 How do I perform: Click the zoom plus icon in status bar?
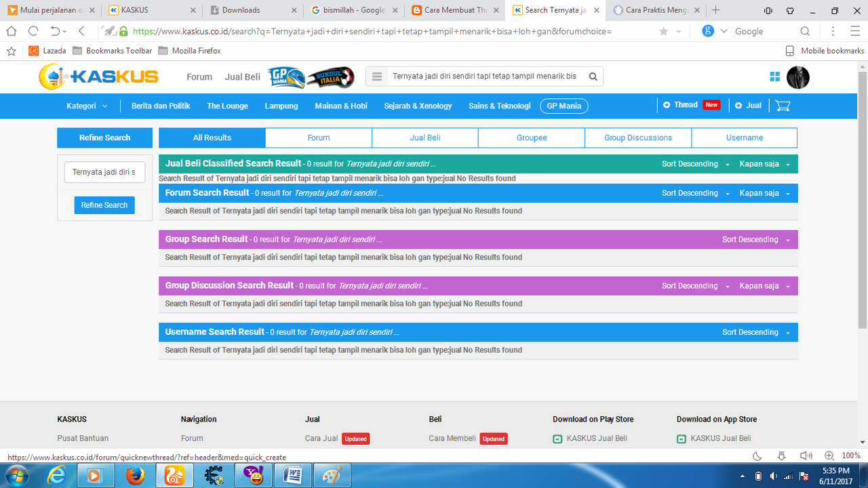click(829, 456)
